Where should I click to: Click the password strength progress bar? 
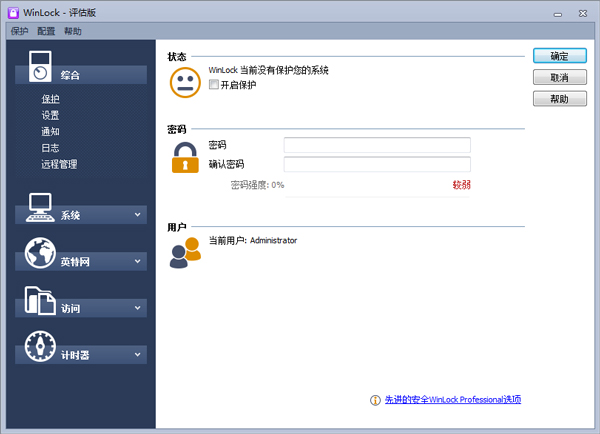click(x=377, y=197)
